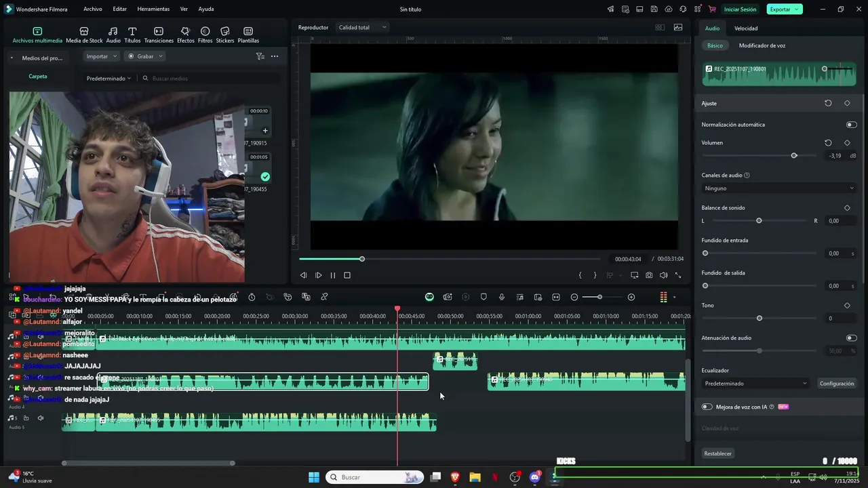Open the Títulos panel
The height and width of the screenshot is (488, 868).
(x=132, y=35)
